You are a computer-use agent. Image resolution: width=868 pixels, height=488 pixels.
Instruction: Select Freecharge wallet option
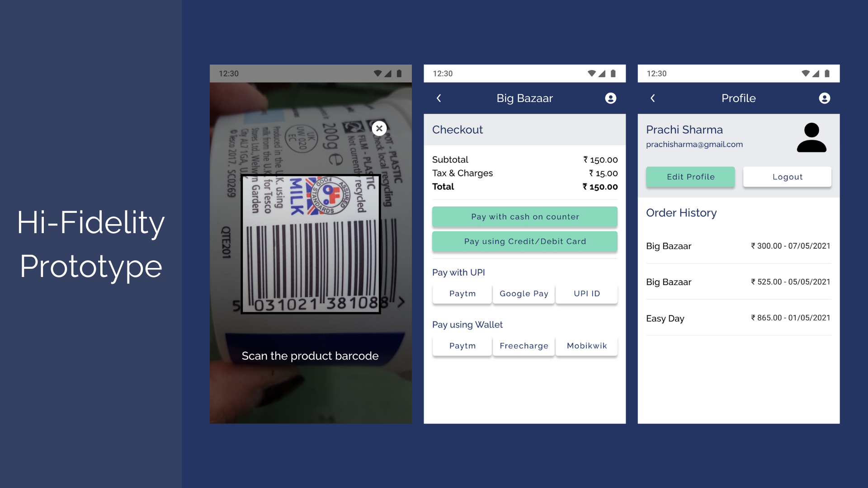(x=524, y=346)
